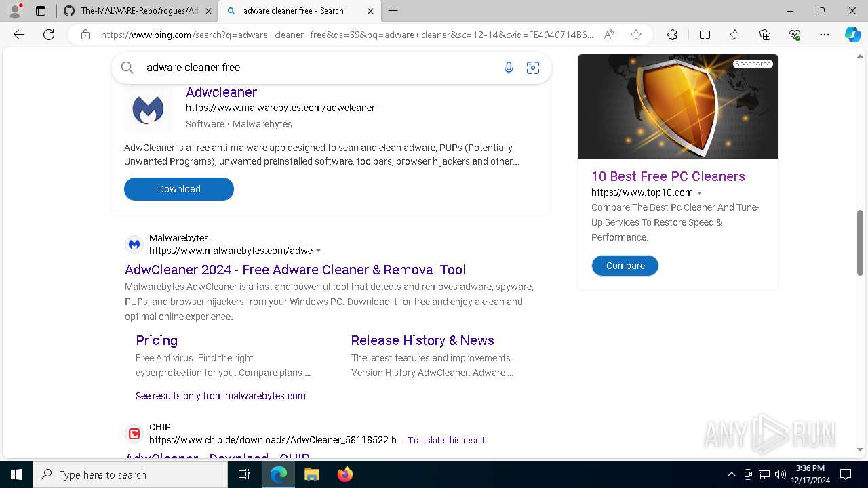Click CHIP favicon beside result
Viewport: 868px width, 488px height.
tap(134, 433)
